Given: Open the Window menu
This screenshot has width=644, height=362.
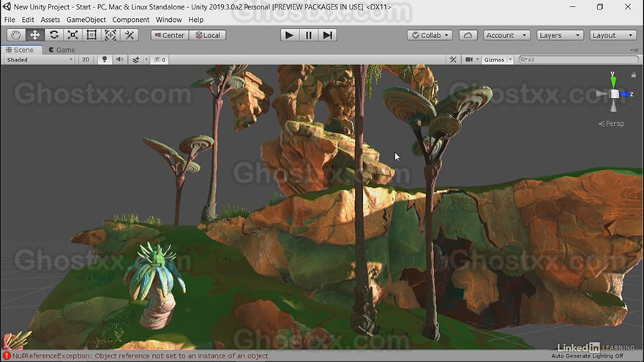Looking at the screenshot, I should click(168, 19).
